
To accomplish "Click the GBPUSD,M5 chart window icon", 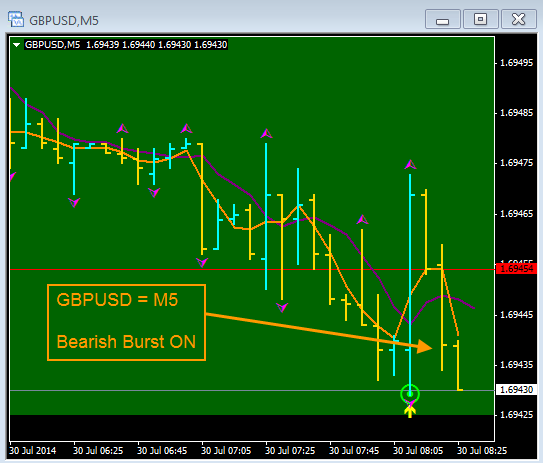I will [x=16, y=19].
